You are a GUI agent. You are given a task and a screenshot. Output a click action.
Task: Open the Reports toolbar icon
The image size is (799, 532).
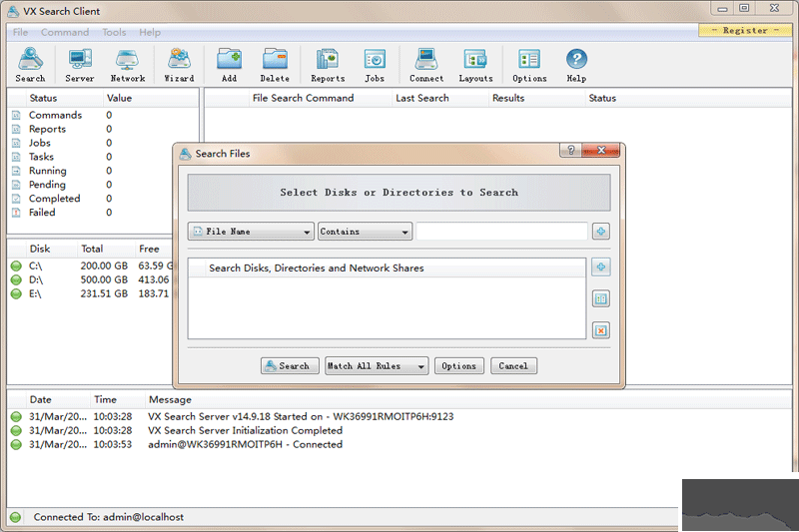click(x=328, y=65)
